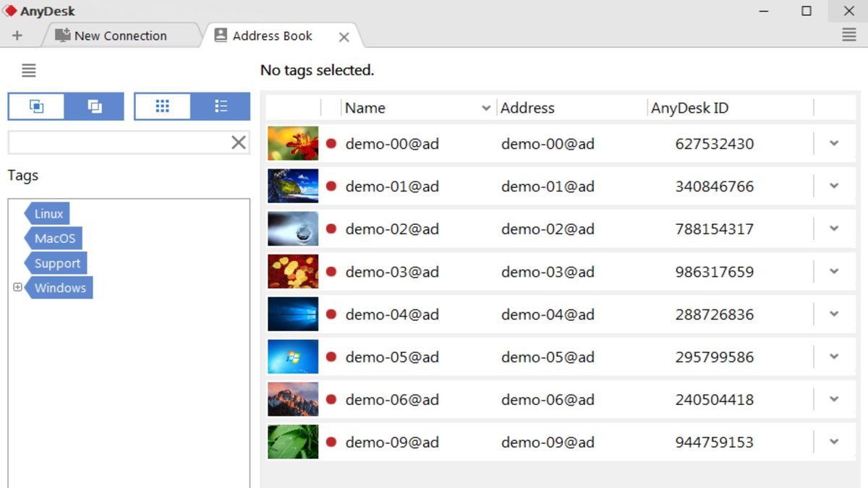Open a new tab with the plus icon
The width and height of the screenshot is (868, 488).
[16, 34]
